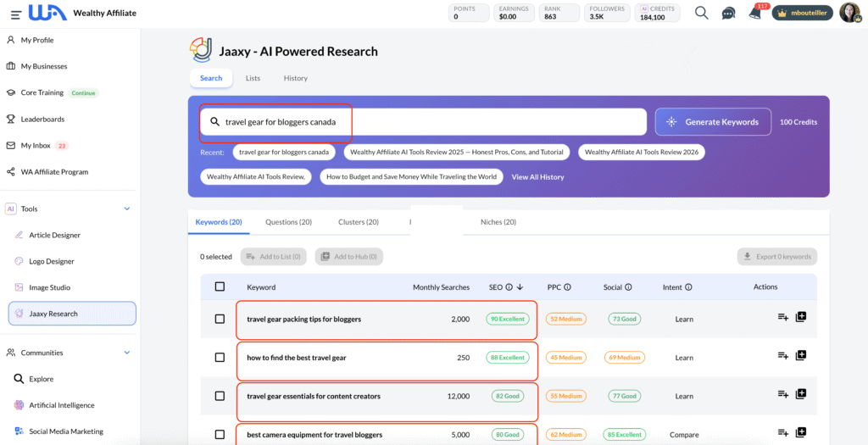Click the SEO info icon
Image resolution: width=868 pixels, height=445 pixels.
(x=509, y=287)
